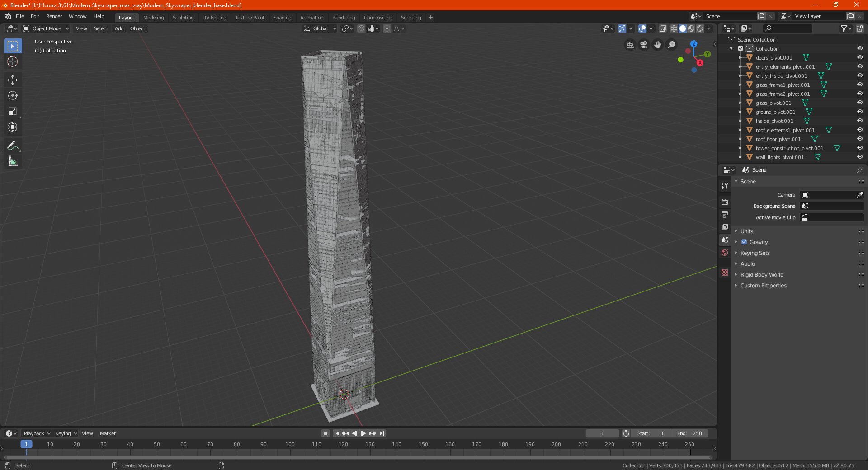Open the File menu

point(20,16)
